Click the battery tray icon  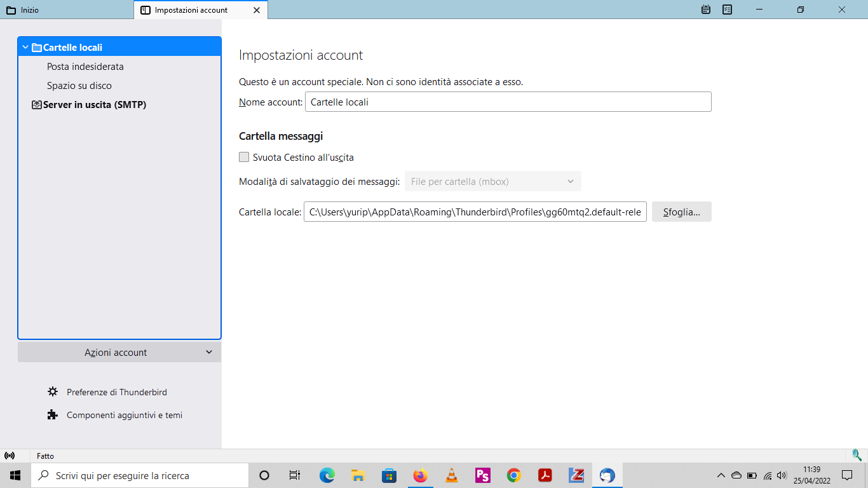(752, 475)
